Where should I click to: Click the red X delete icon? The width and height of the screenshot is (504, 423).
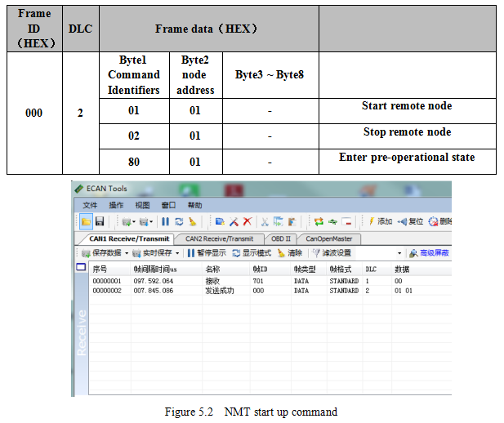pos(246,221)
